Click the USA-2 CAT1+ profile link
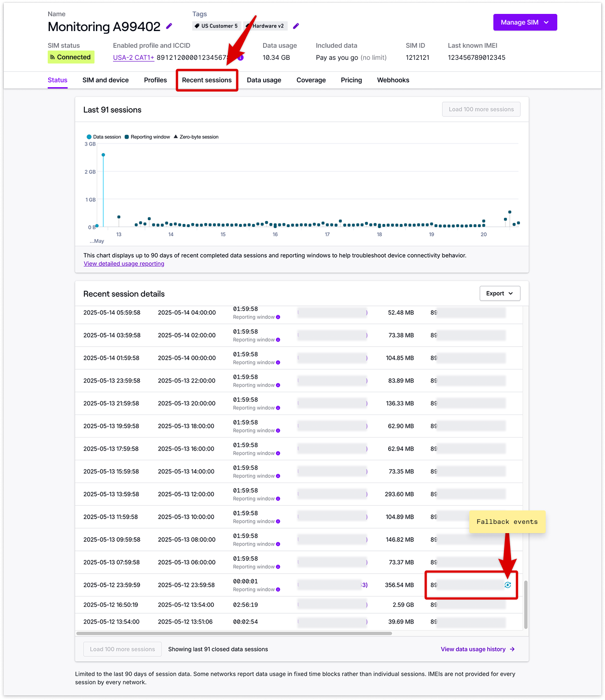This screenshot has width=605, height=700. pos(133,57)
